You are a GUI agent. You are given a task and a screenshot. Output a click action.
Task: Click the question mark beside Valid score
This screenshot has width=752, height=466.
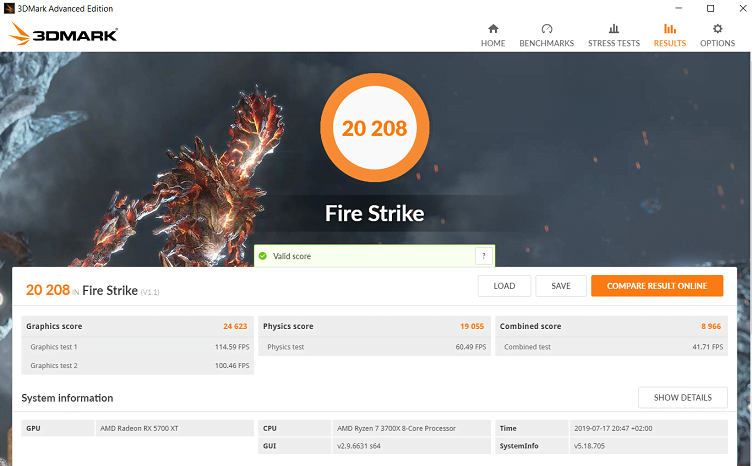click(x=484, y=256)
